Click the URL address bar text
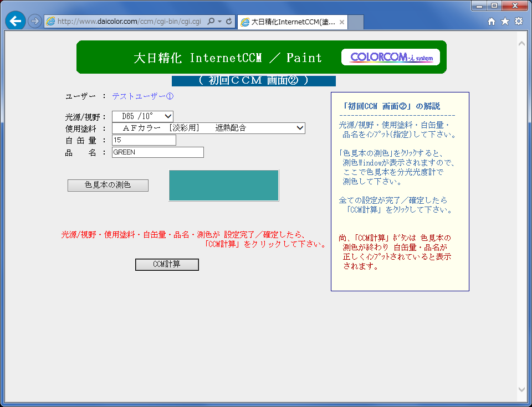 (129, 22)
